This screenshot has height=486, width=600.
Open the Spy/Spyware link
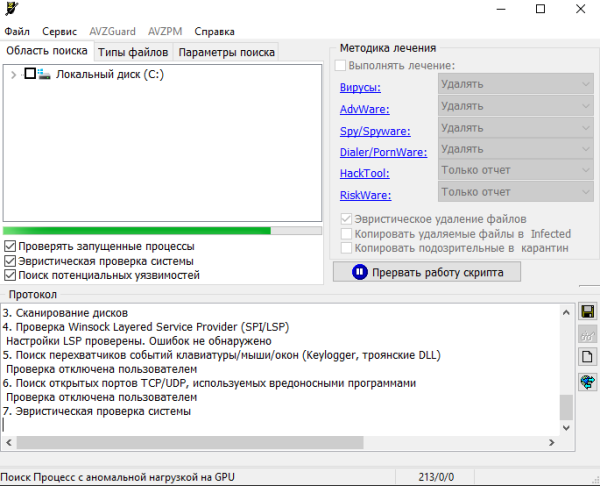(375, 131)
